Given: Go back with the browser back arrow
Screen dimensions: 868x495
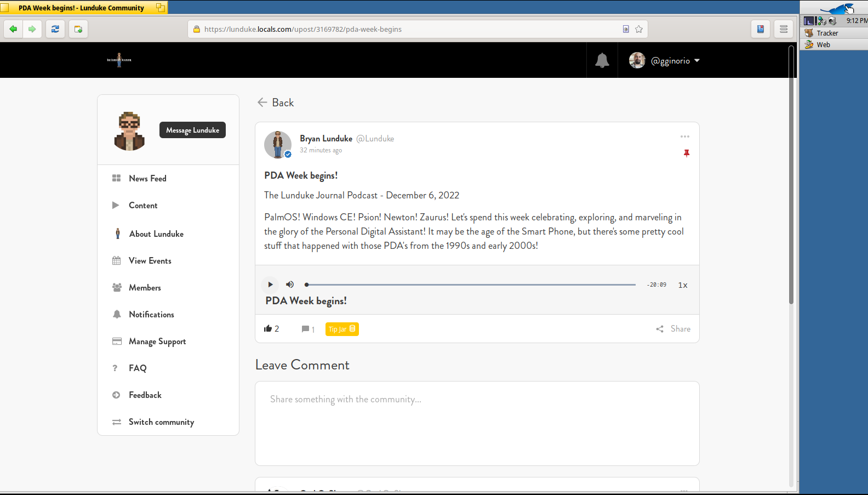Looking at the screenshot, I should tap(13, 29).
